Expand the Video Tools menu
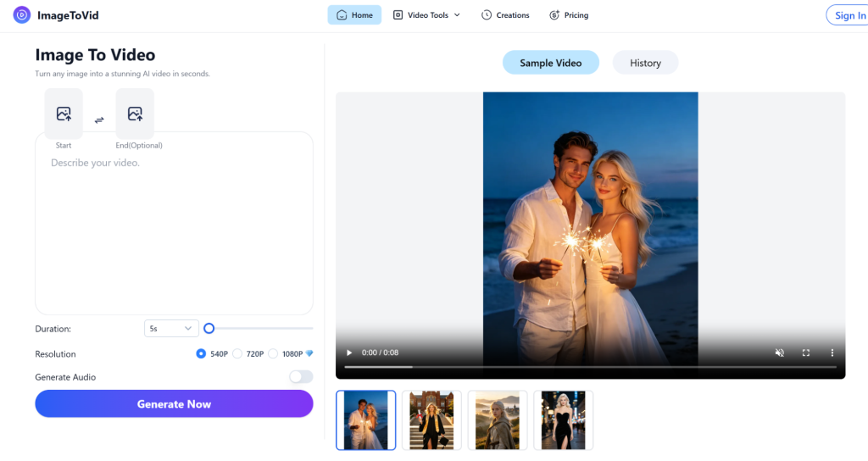Screen dimensions: 868x461 pyautogui.click(x=426, y=15)
